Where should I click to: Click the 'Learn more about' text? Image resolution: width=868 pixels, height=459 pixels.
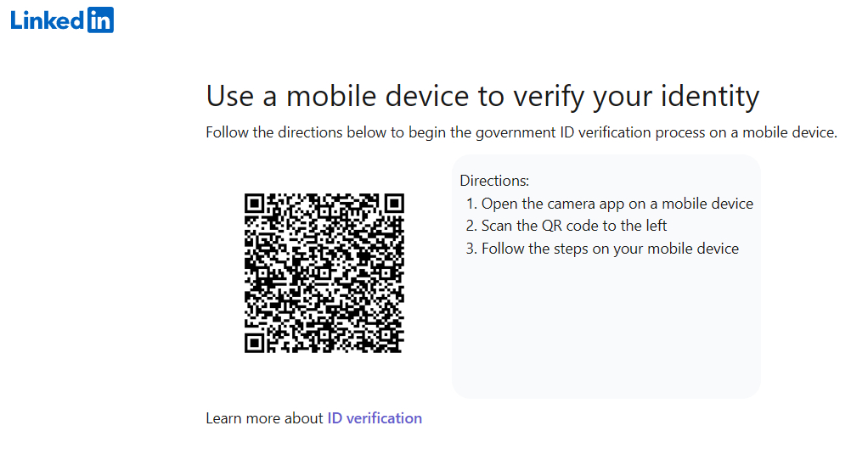point(264,418)
